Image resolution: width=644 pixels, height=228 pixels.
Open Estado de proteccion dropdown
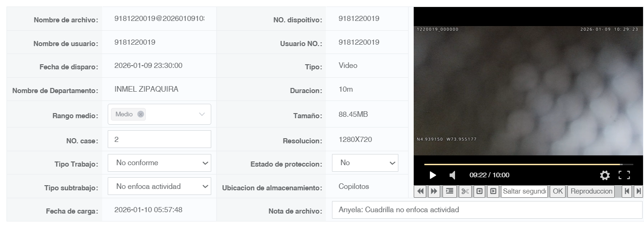tap(365, 163)
